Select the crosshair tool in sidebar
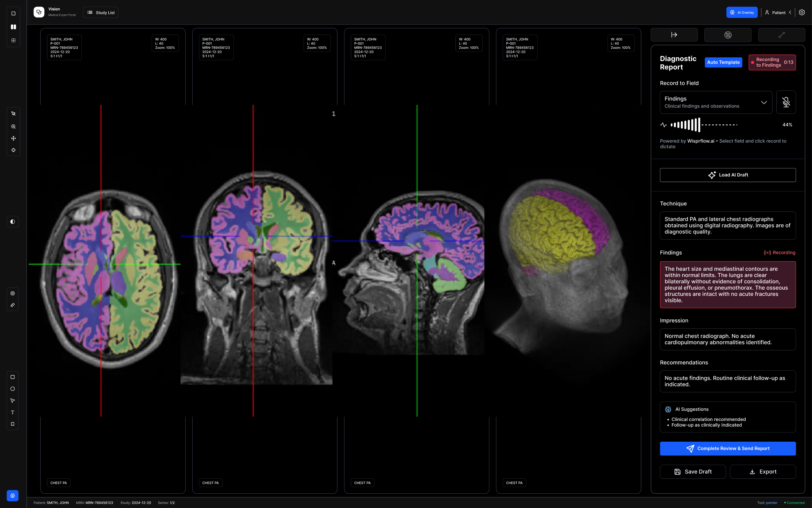This screenshot has height=508, width=812. point(13,150)
